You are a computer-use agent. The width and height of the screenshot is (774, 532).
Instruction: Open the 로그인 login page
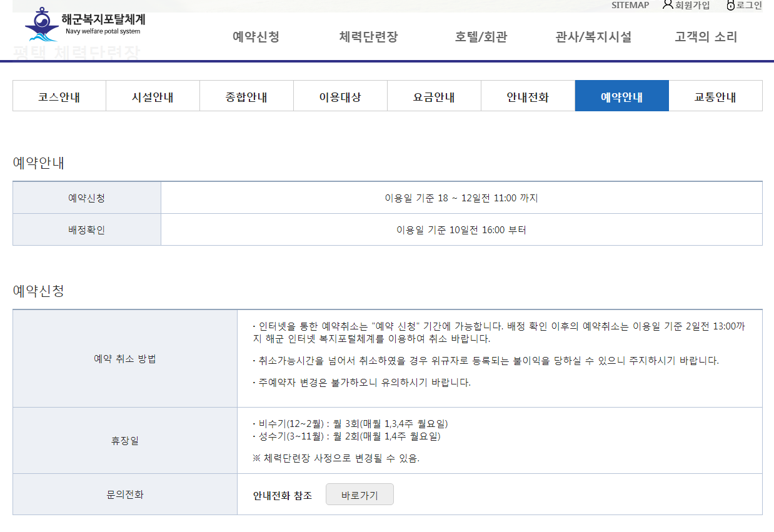pyautogui.click(x=750, y=6)
